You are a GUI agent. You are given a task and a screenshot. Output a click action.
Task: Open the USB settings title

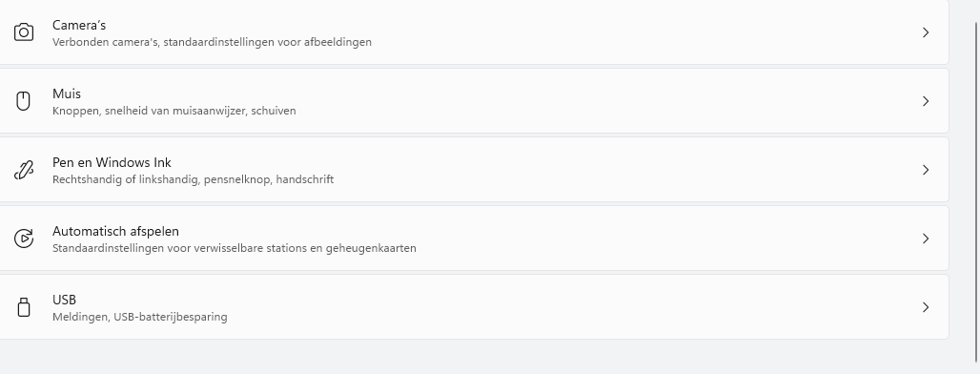point(65,301)
